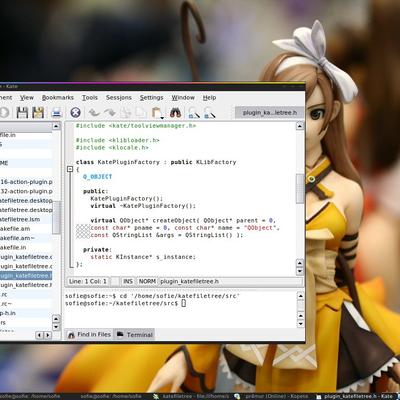The image size is (400, 400).
Task: Click the Save floppy disk icon
Action: [x=22, y=113]
